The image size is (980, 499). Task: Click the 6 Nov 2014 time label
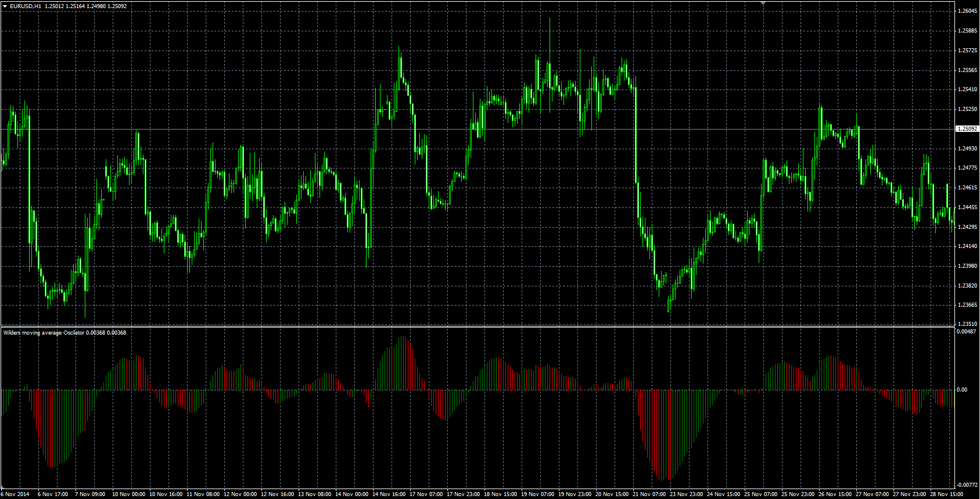coord(15,494)
